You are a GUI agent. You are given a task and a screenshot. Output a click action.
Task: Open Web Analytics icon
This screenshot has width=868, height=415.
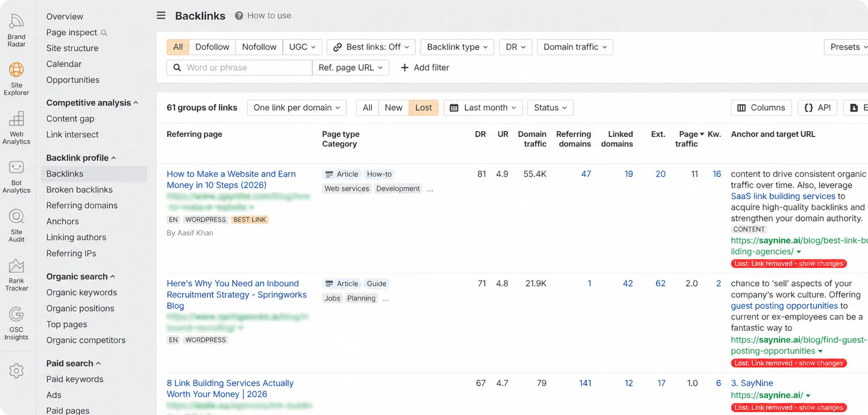point(16,119)
